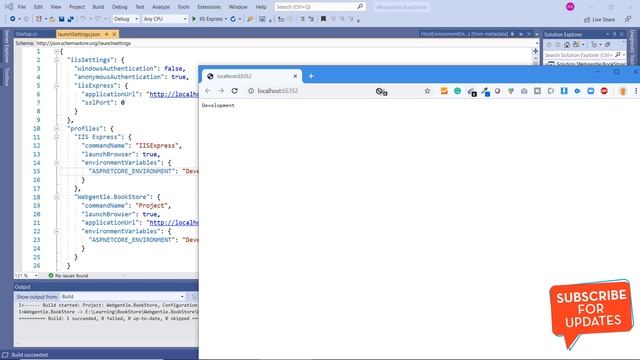Open the File menu
Screen dimensions: 640x360
22,7
